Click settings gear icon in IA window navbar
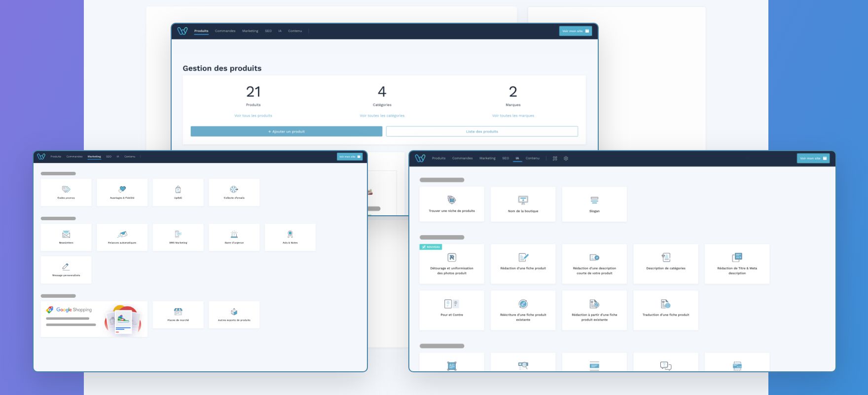868x395 pixels. pyautogui.click(x=566, y=158)
